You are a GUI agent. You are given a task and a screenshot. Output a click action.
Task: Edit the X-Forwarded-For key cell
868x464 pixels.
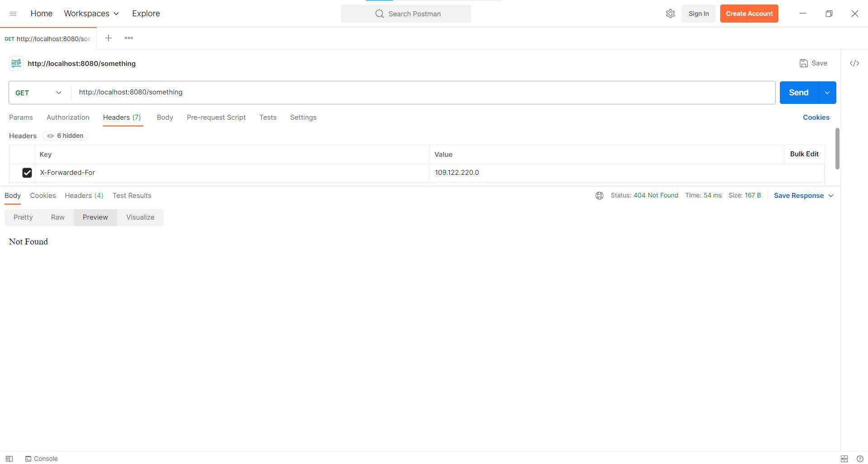coord(232,173)
